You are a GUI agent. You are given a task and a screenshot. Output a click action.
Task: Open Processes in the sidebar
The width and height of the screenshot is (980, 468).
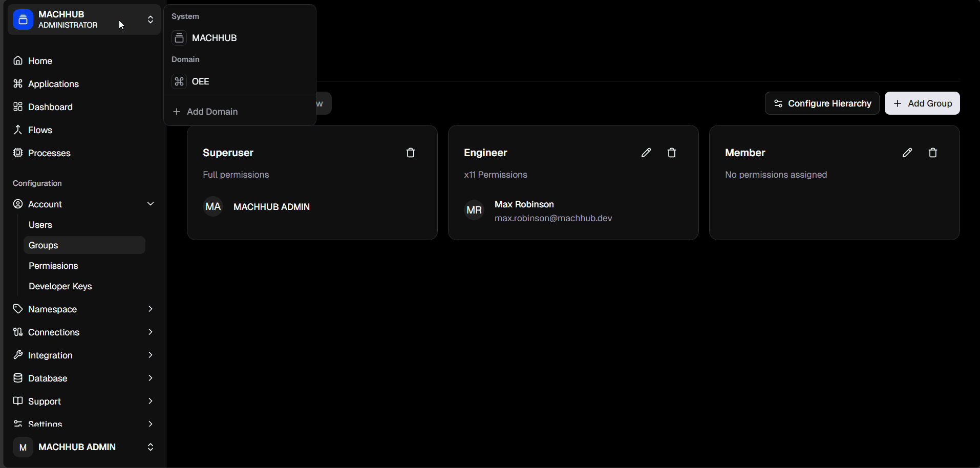click(84, 153)
